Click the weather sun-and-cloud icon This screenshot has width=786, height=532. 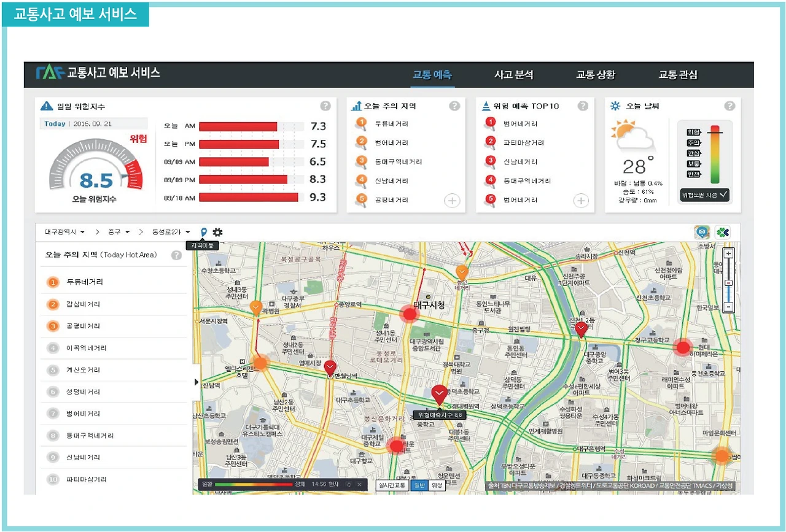point(632,135)
